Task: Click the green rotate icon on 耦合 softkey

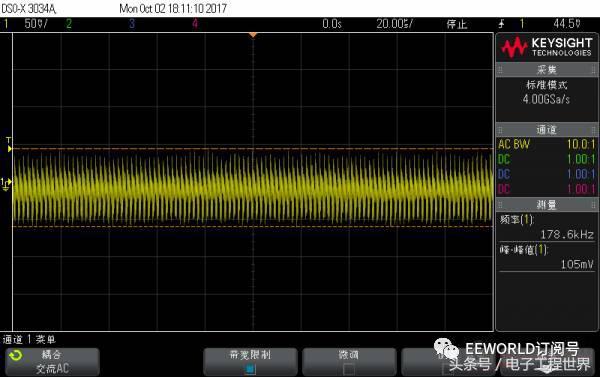Action: 16,356
